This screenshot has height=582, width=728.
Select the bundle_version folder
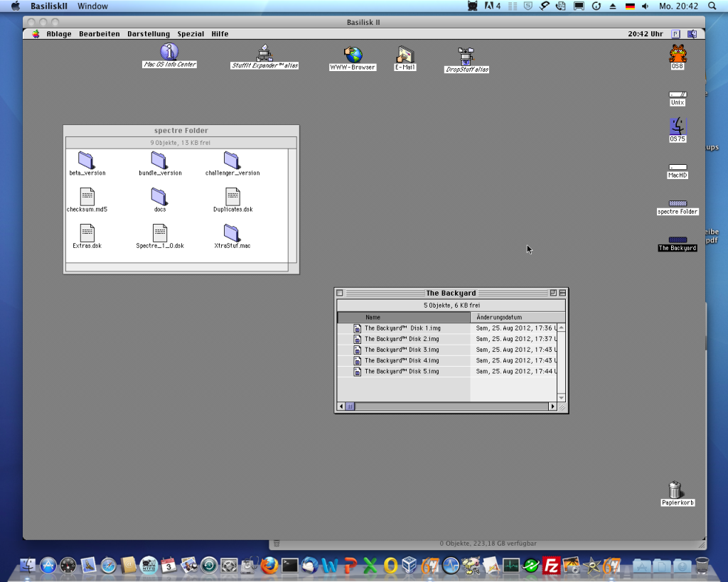159,160
